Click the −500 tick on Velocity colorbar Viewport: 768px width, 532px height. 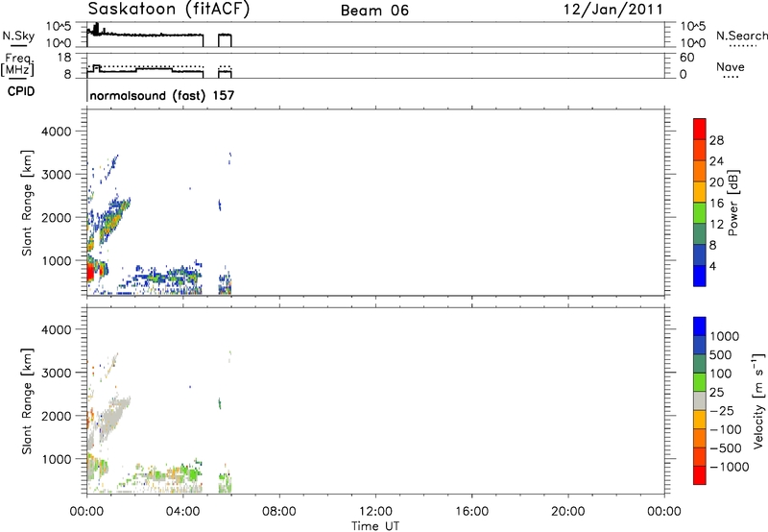pos(725,447)
